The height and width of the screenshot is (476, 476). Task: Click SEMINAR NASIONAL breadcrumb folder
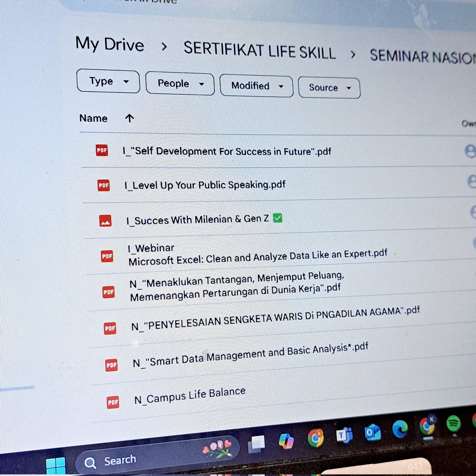click(x=423, y=56)
